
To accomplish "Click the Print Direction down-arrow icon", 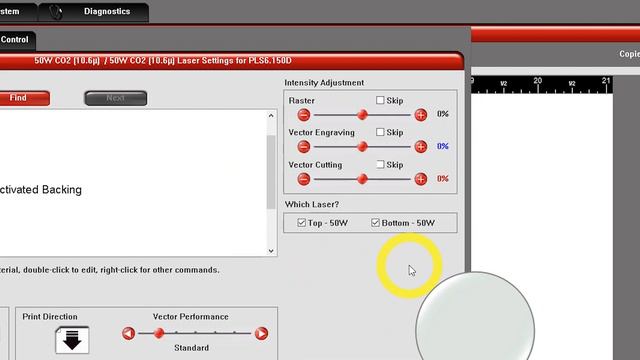I will (72, 340).
